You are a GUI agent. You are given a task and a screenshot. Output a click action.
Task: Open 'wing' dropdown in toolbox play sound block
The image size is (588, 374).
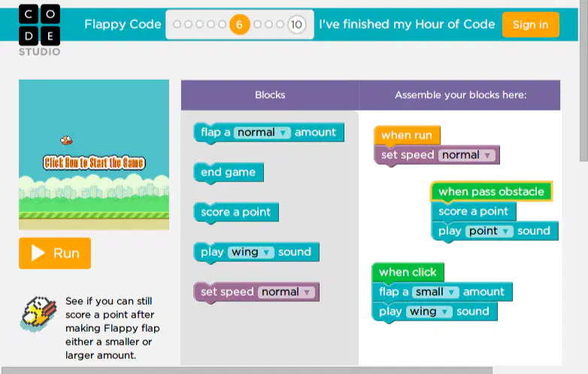[251, 252]
